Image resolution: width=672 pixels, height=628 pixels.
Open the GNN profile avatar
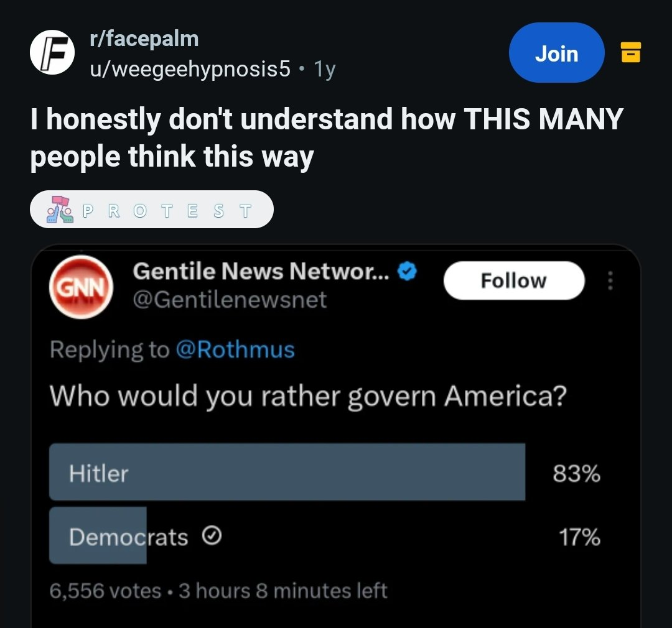(80, 287)
